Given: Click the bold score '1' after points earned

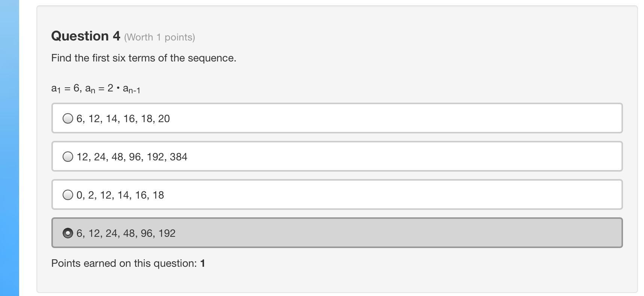Looking at the screenshot, I should (x=203, y=263).
